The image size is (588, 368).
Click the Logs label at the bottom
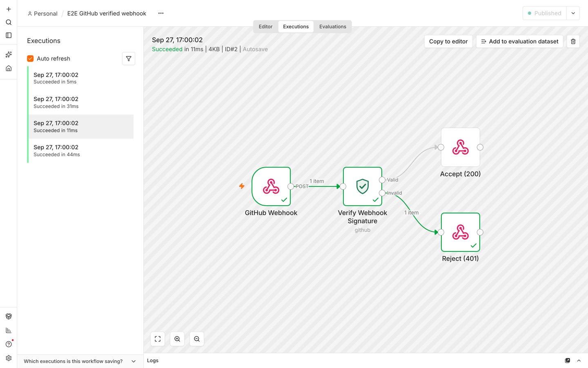[x=153, y=361]
